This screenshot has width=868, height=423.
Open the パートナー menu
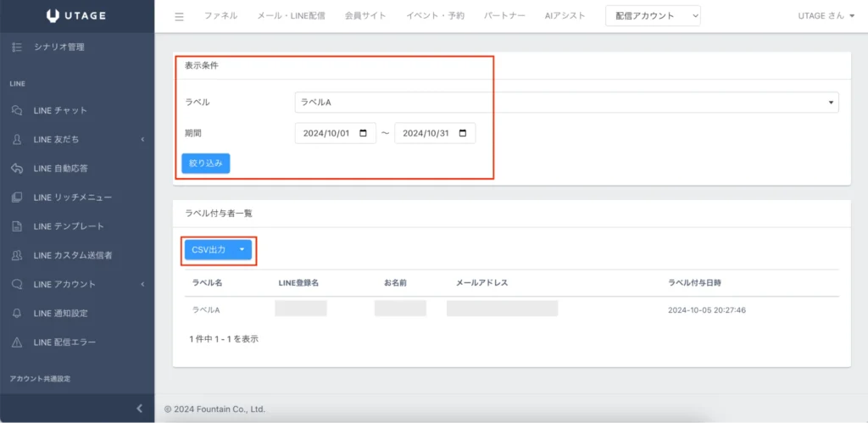click(504, 16)
